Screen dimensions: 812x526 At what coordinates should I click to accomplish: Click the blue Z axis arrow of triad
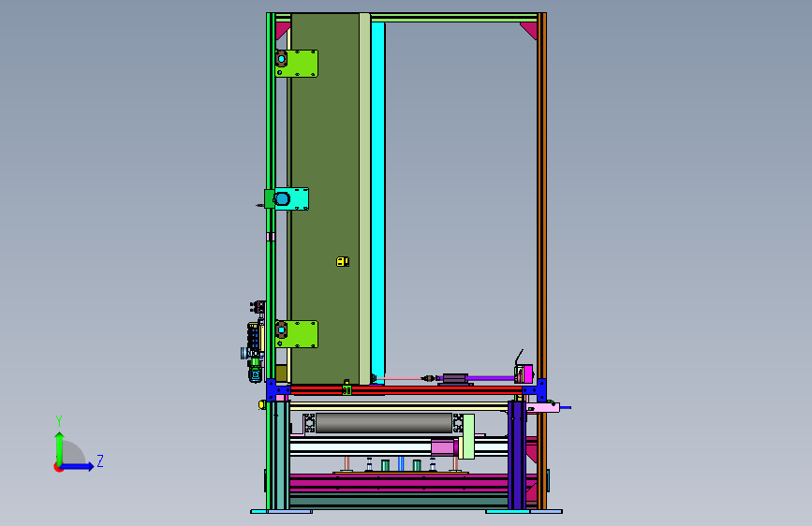[x=78, y=466]
